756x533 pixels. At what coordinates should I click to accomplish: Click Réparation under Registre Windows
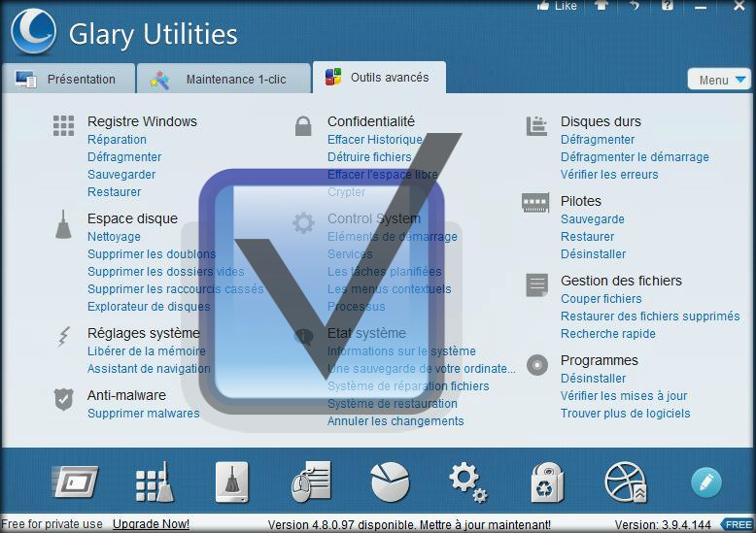118,139
